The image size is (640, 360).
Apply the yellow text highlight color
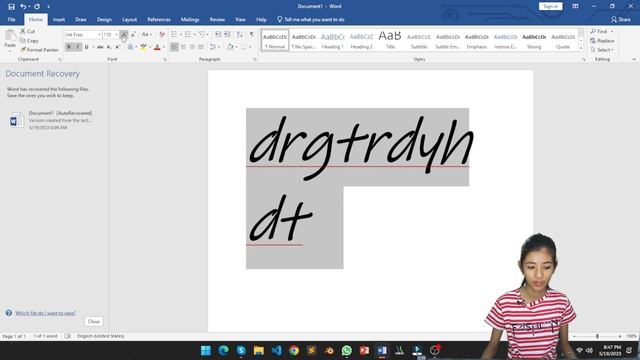pyautogui.click(x=143, y=47)
